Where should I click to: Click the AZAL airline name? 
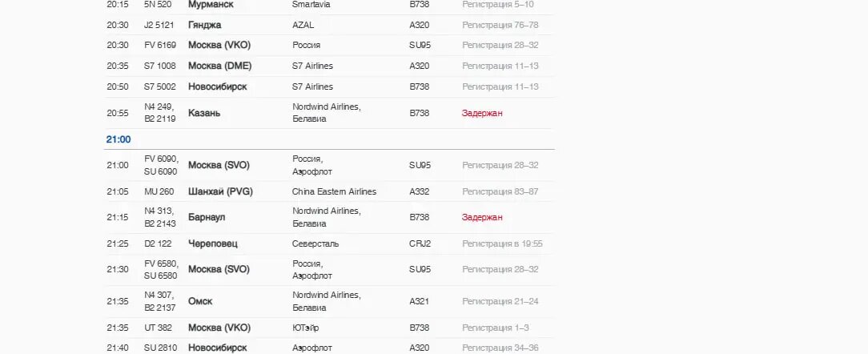[303, 25]
